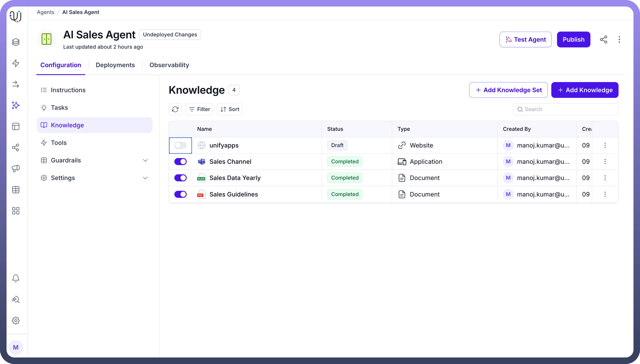640x364 pixels.
Task: Open the Observability tab
Action: pos(169,65)
